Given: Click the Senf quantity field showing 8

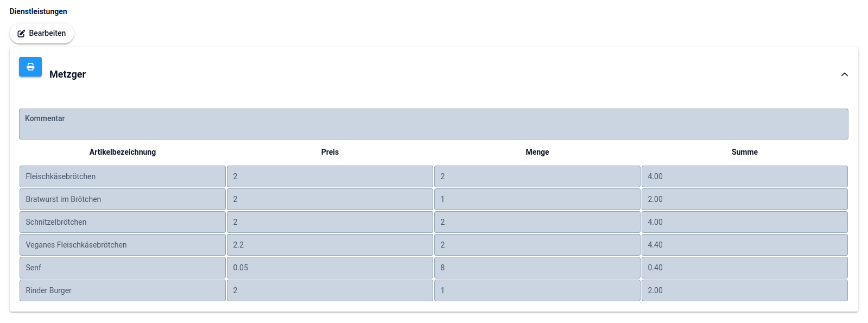Looking at the screenshot, I should [x=537, y=268].
